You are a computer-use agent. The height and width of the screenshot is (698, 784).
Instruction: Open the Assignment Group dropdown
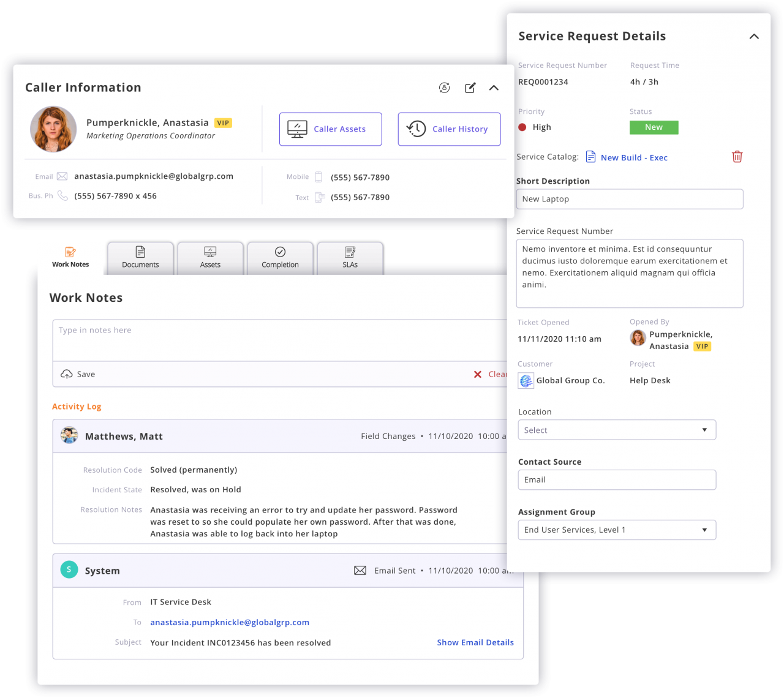[x=617, y=530]
